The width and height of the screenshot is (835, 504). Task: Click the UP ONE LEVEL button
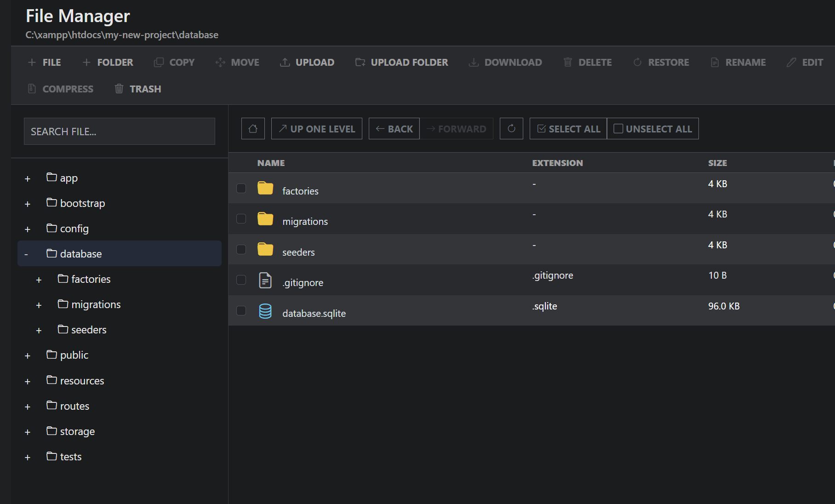pyautogui.click(x=317, y=129)
